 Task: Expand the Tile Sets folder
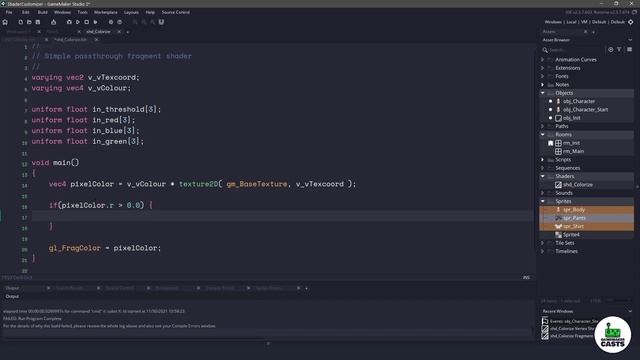pyautogui.click(x=542, y=243)
